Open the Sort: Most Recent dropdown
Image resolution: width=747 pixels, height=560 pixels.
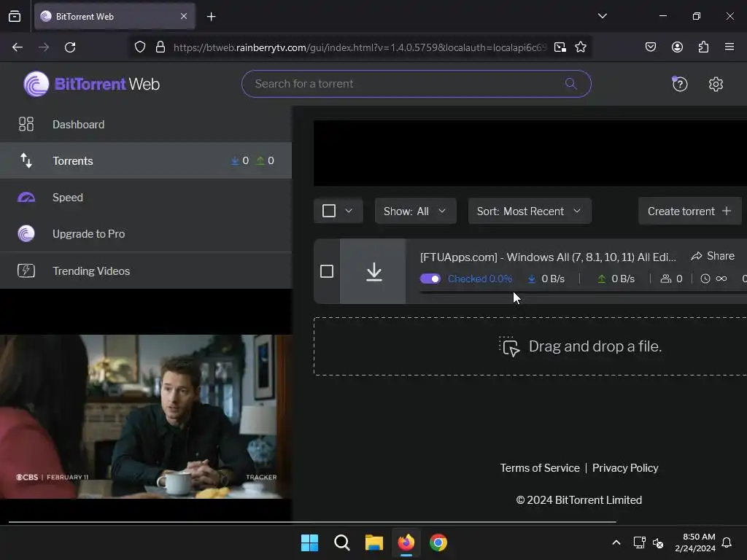(530, 211)
